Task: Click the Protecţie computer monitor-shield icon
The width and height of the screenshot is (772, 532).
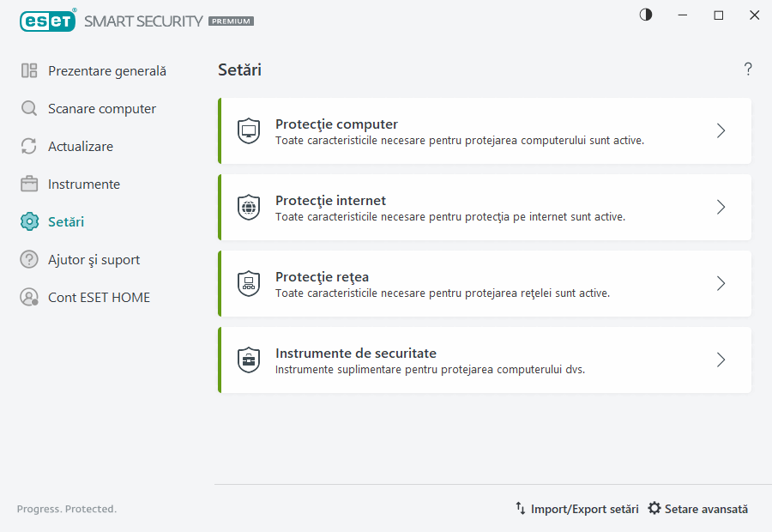Action: [x=249, y=130]
